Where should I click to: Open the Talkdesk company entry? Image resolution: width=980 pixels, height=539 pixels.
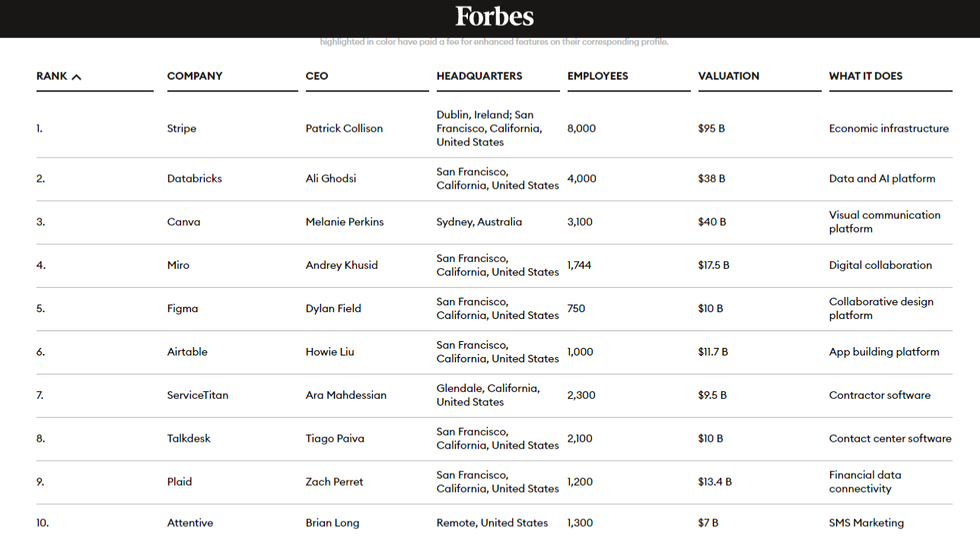189,439
